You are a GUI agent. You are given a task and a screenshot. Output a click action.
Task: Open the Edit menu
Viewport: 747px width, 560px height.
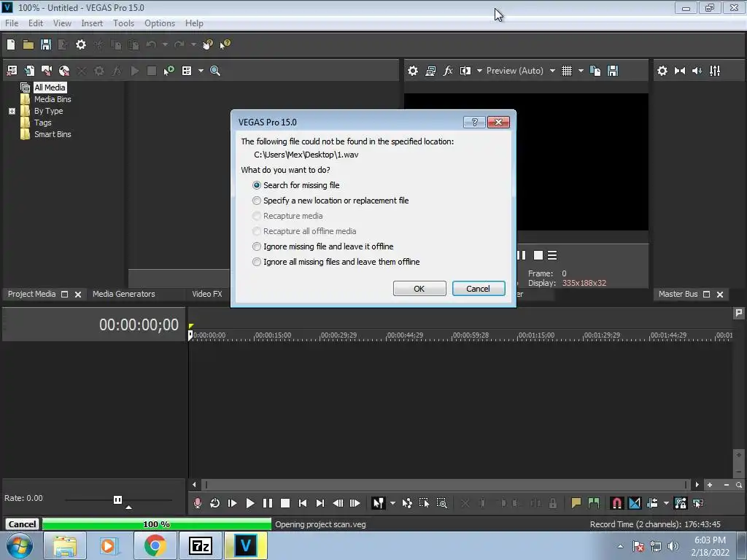[35, 23]
